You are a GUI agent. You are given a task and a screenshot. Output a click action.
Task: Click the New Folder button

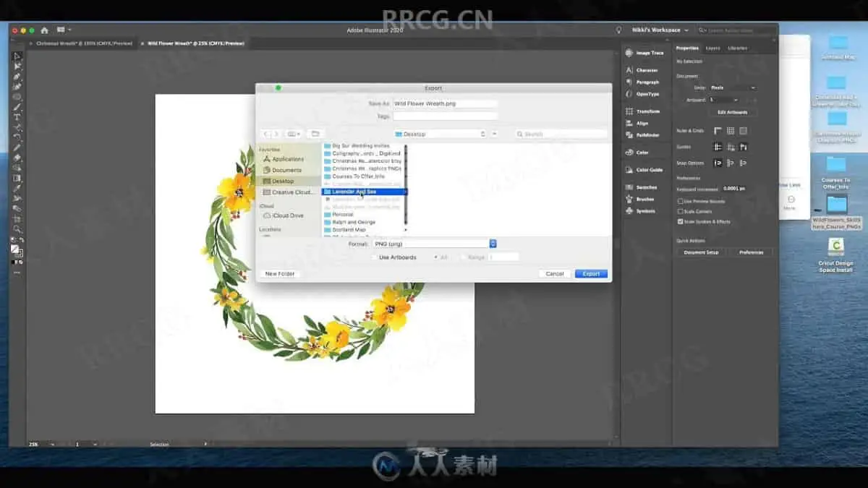(x=280, y=274)
